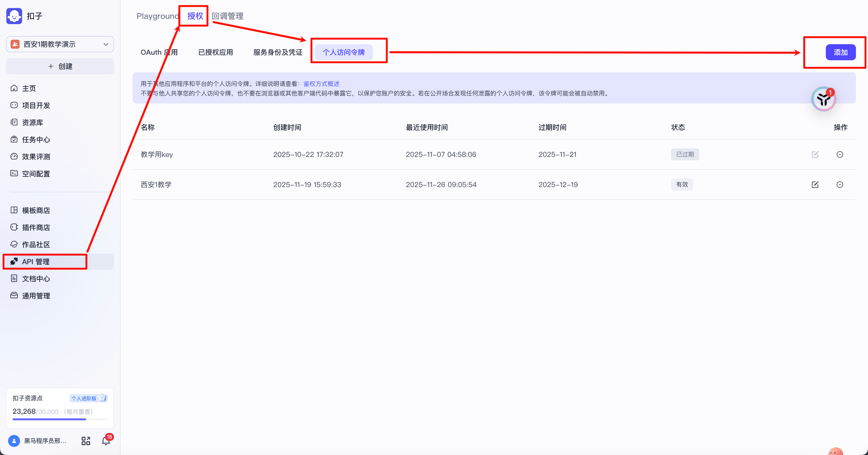The width and height of the screenshot is (868, 455).
Task: Click last-used time 2025-11-26 09:05:54
Action: 441,185
